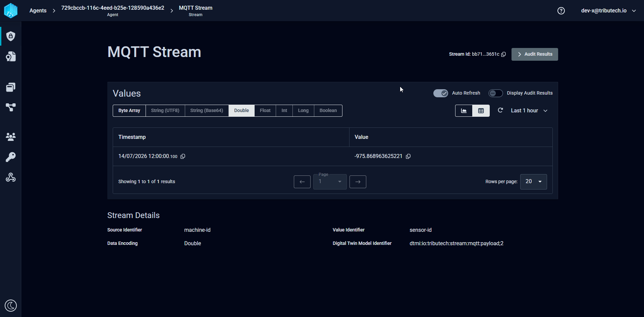Screen dimensions: 644x317
Task: Copy the timestamp 14/07/2026 value
Action: pyautogui.click(x=183, y=156)
